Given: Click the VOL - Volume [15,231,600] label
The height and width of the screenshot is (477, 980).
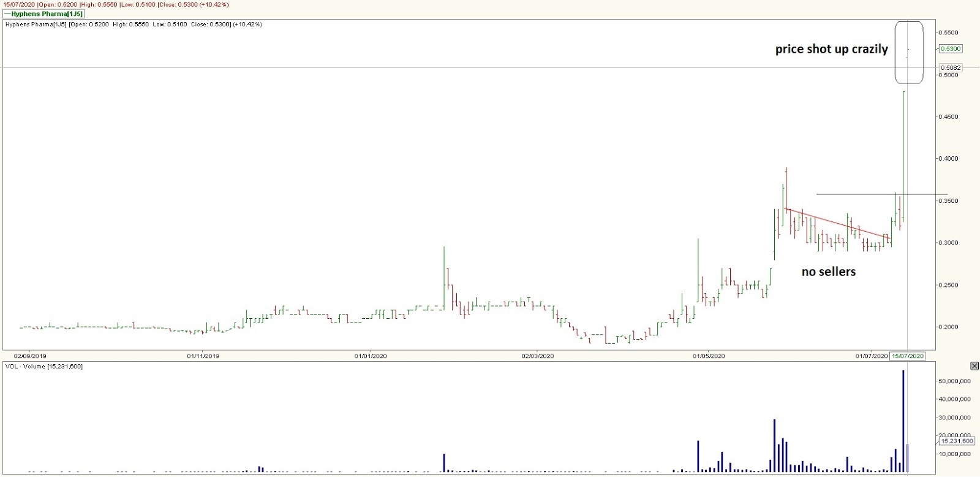Looking at the screenshot, I should (43, 366).
